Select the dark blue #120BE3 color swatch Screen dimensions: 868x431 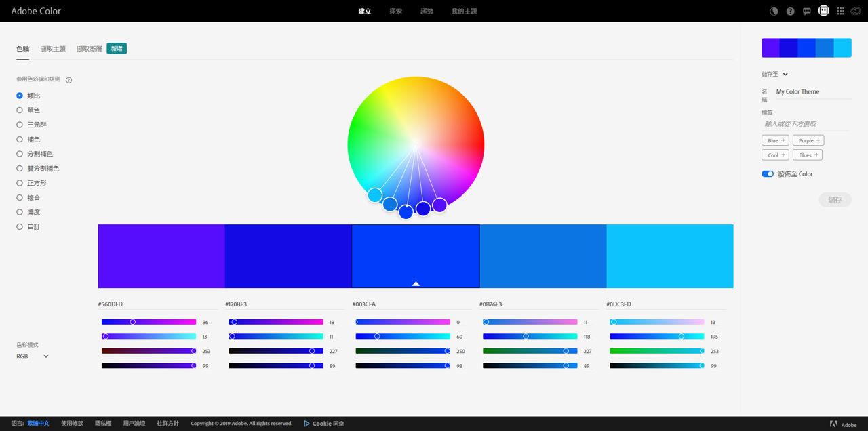click(288, 256)
